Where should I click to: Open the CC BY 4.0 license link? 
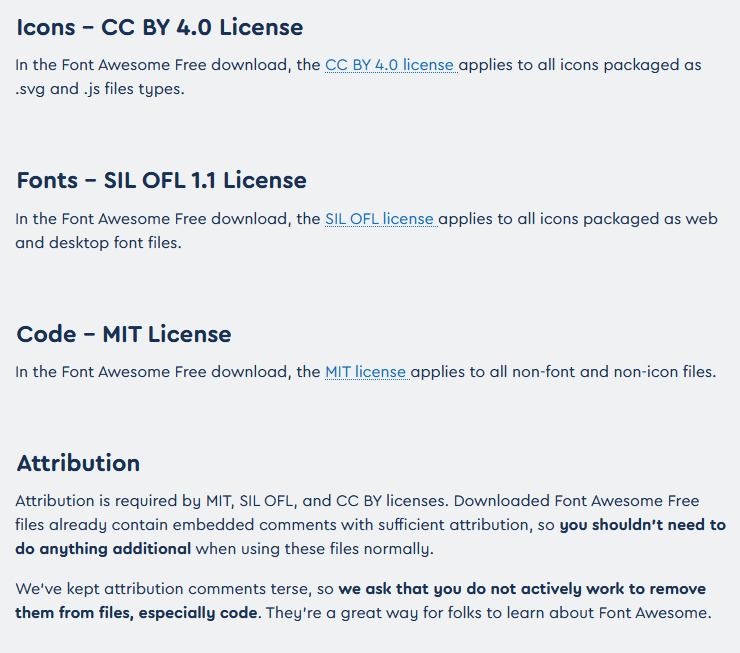(390, 65)
